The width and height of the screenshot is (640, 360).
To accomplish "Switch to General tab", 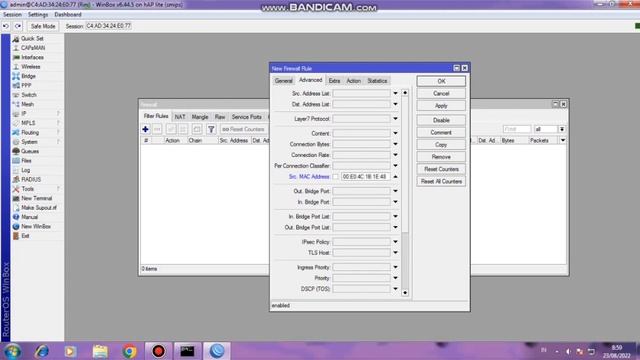I will coord(284,81).
